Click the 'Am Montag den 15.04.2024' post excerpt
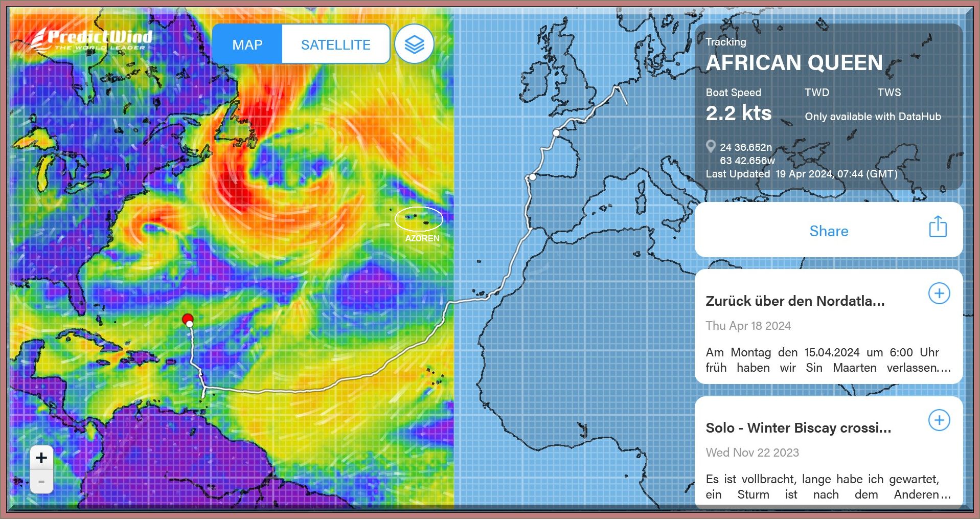This screenshot has width=980, height=519. click(828, 360)
